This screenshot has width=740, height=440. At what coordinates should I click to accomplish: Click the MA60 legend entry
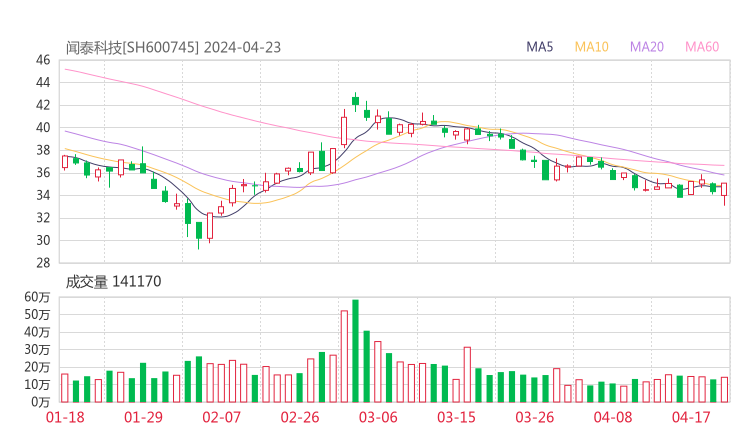(702, 47)
